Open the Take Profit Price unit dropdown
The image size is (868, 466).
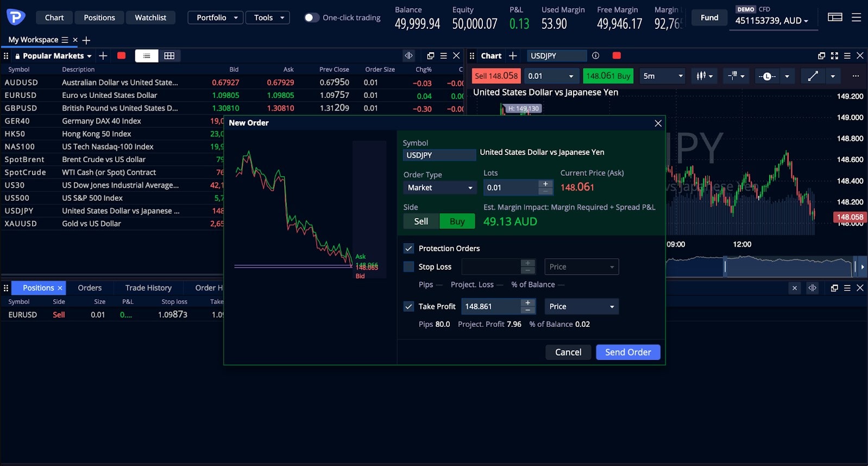pos(581,306)
